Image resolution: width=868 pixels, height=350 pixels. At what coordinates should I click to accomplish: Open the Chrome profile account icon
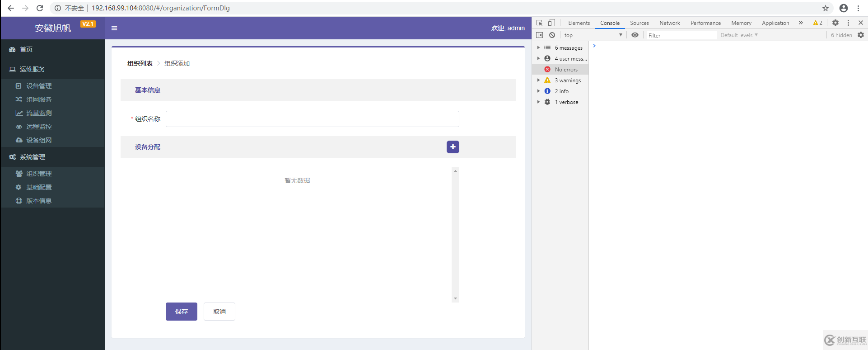tap(844, 8)
